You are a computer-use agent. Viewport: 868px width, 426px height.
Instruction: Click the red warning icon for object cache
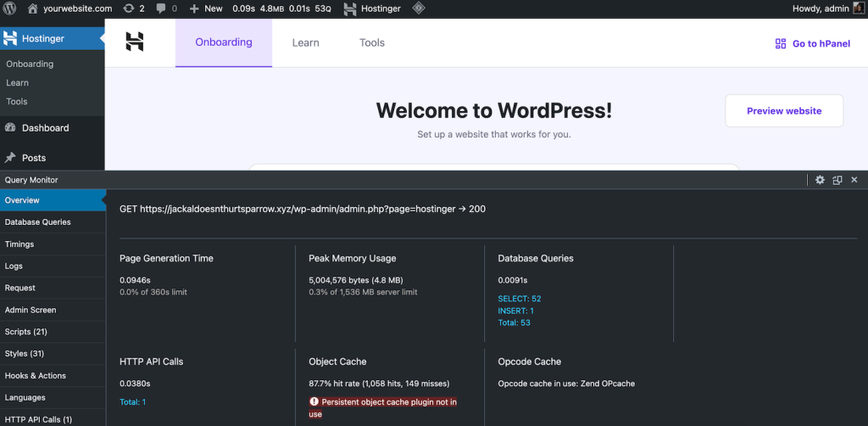tap(314, 401)
